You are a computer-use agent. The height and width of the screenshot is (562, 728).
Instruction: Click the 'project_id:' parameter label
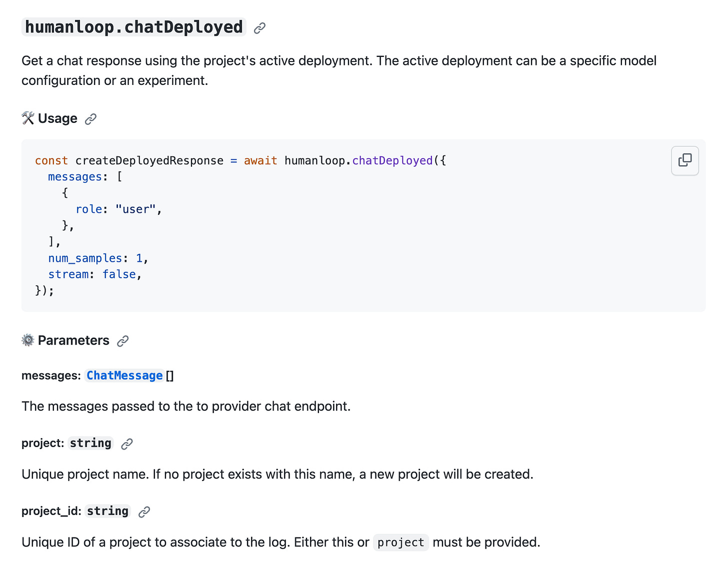click(x=51, y=511)
